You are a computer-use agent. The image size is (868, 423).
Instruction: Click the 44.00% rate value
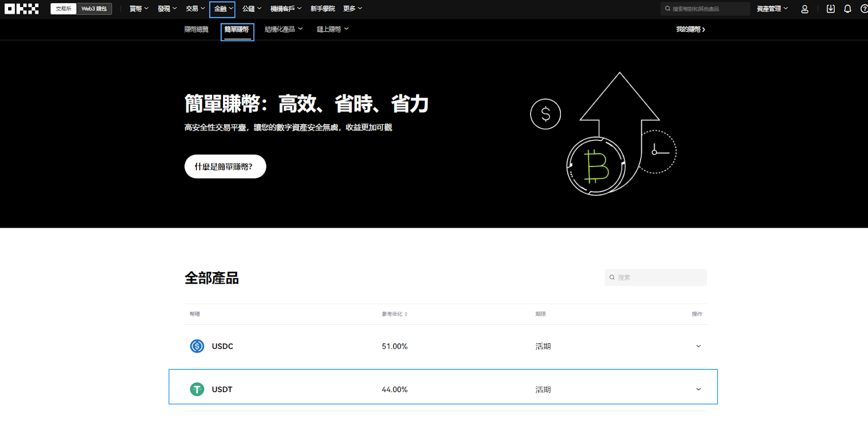(394, 389)
